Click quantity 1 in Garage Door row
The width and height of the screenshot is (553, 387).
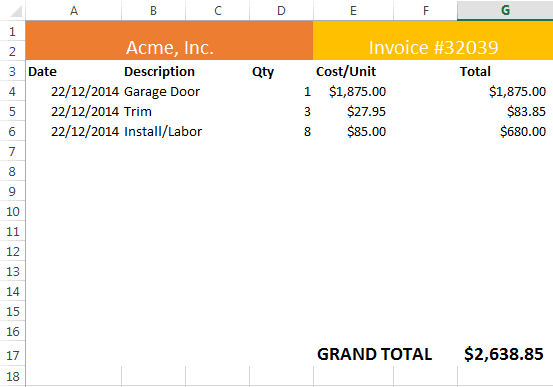(281, 91)
